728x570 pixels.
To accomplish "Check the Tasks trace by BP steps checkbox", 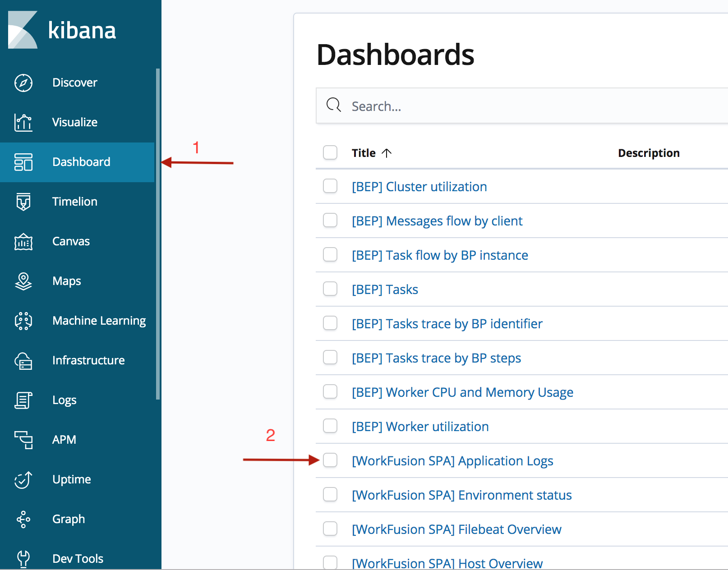I will [330, 357].
